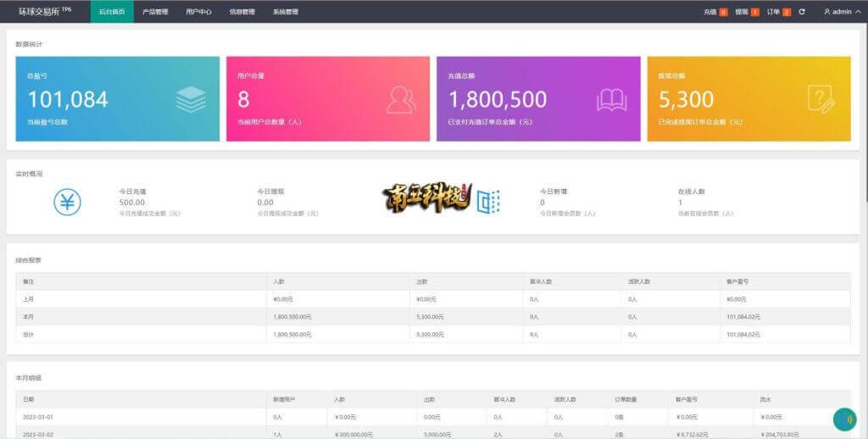The height and width of the screenshot is (439, 868).
Task: Click the 环球交易所 site title
Action: point(41,12)
